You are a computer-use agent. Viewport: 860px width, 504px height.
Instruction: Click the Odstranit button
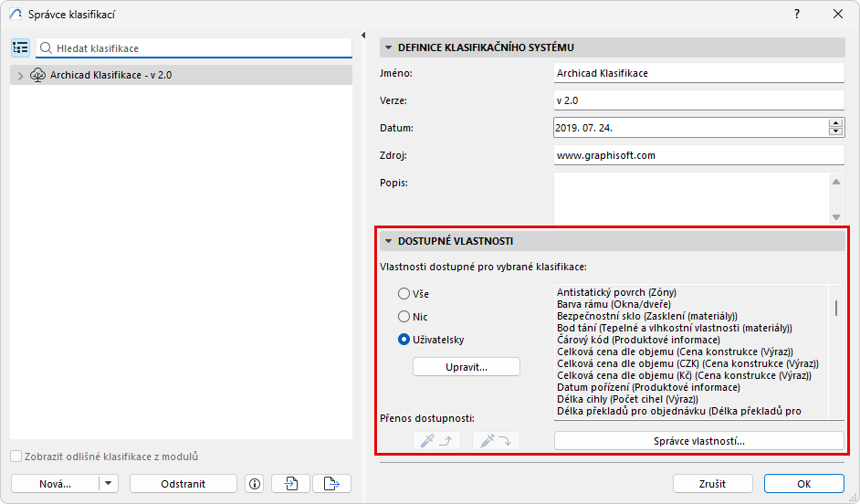coord(184,484)
